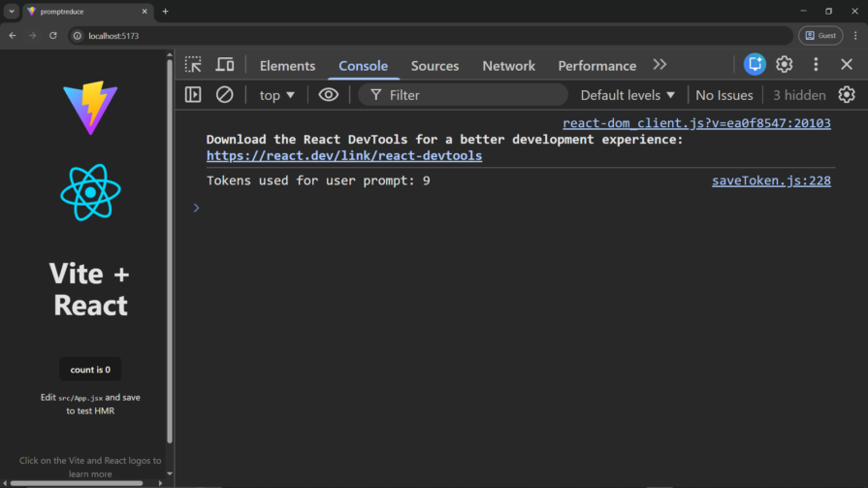Focus the console Filter input field
Screen dimensions: 868x488
(470, 95)
